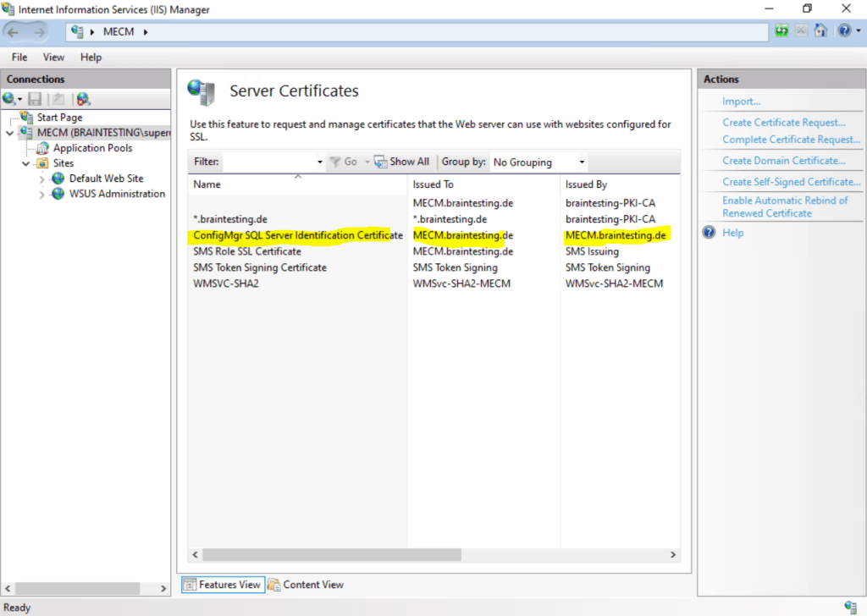Collapse the Sites tree node
Screen dimensions: 867x616
tap(26, 163)
